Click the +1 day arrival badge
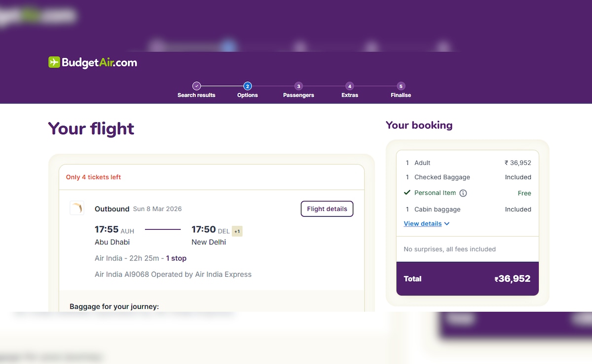 pyautogui.click(x=237, y=231)
